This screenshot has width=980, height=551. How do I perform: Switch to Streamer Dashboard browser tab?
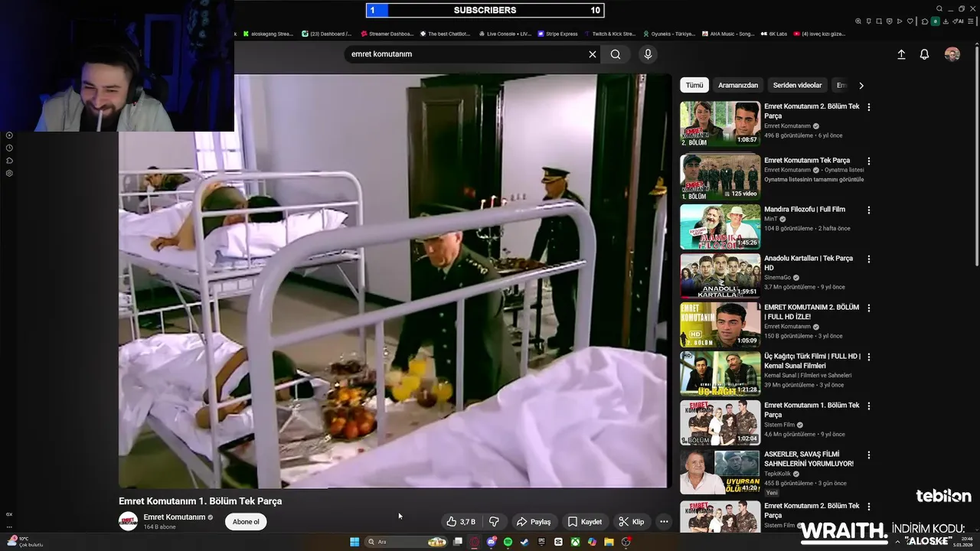click(x=387, y=34)
